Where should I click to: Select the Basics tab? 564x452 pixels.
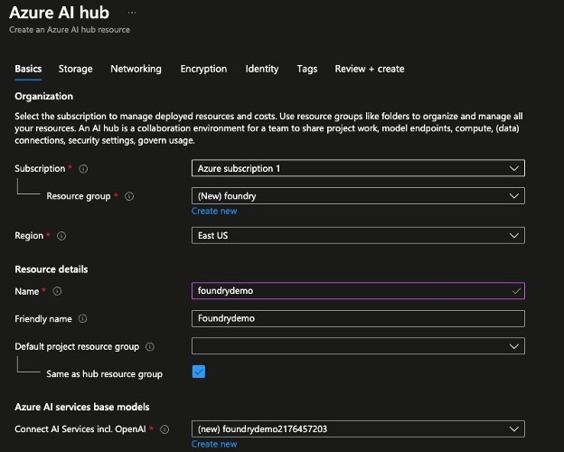(x=28, y=69)
